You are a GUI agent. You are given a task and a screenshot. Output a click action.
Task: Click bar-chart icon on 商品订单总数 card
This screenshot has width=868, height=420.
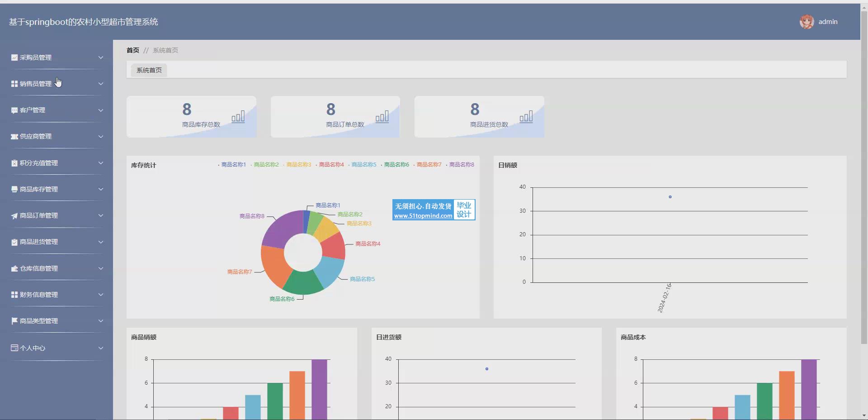[382, 116]
